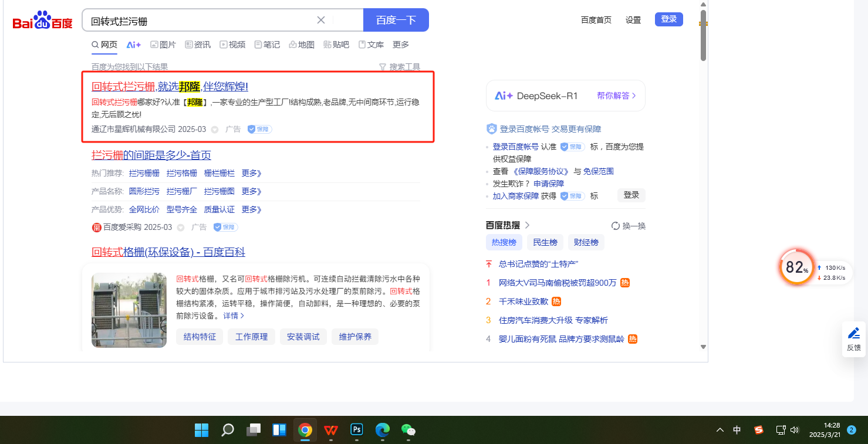Click the Baidu logo
The height and width of the screenshot is (444, 868).
43,22
